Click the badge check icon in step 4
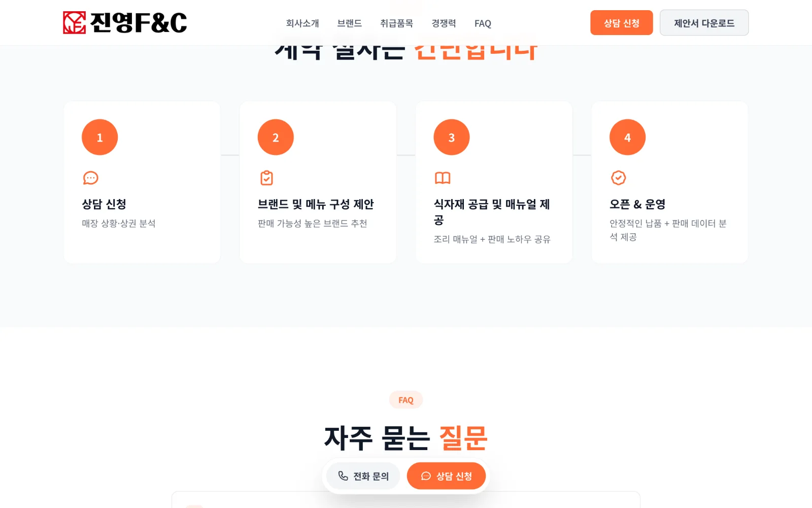812x508 pixels. [x=618, y=178]
